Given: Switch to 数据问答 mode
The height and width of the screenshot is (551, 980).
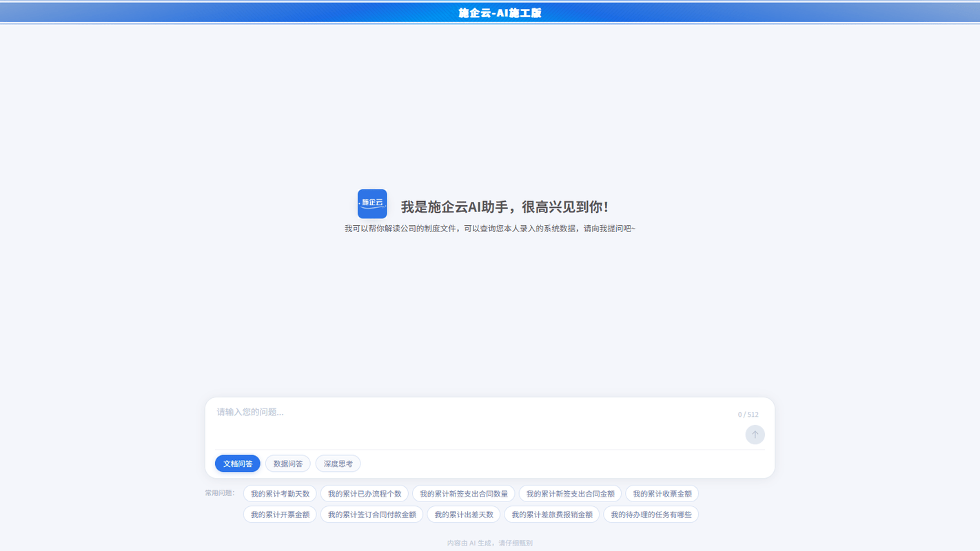Looking at the screenshot, I should coord(288,464).
